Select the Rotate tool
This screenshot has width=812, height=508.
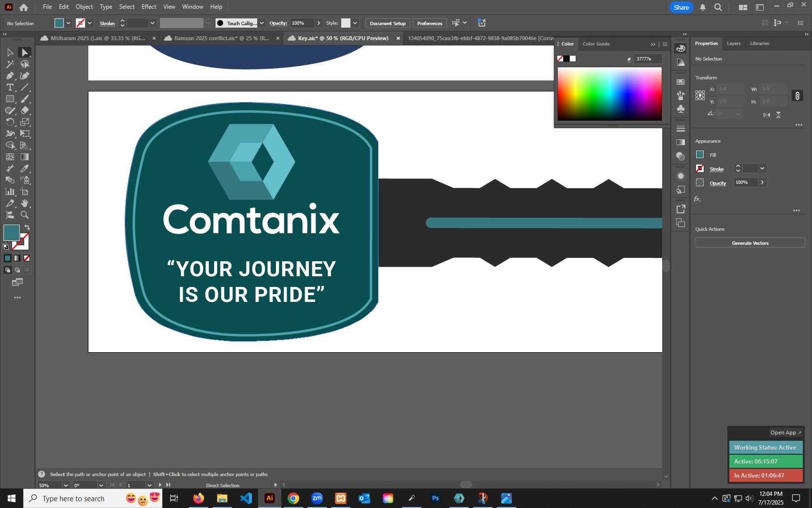click(10, 122)
